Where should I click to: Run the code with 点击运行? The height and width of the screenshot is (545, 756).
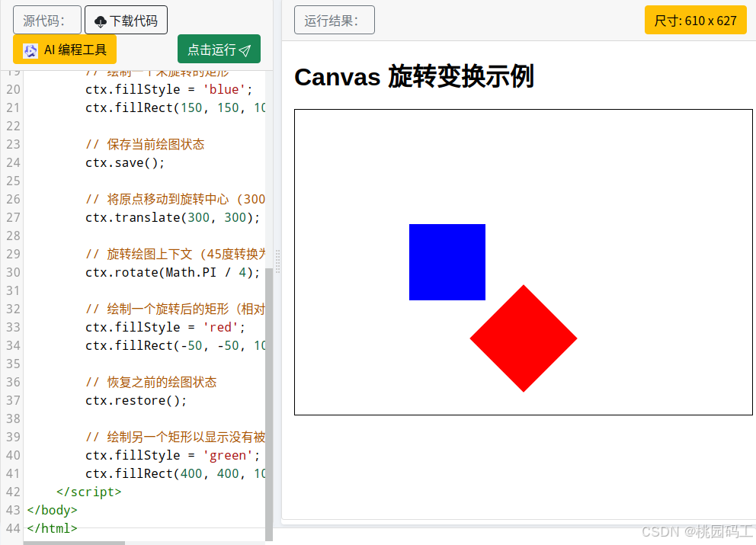[x=219, y=50]
